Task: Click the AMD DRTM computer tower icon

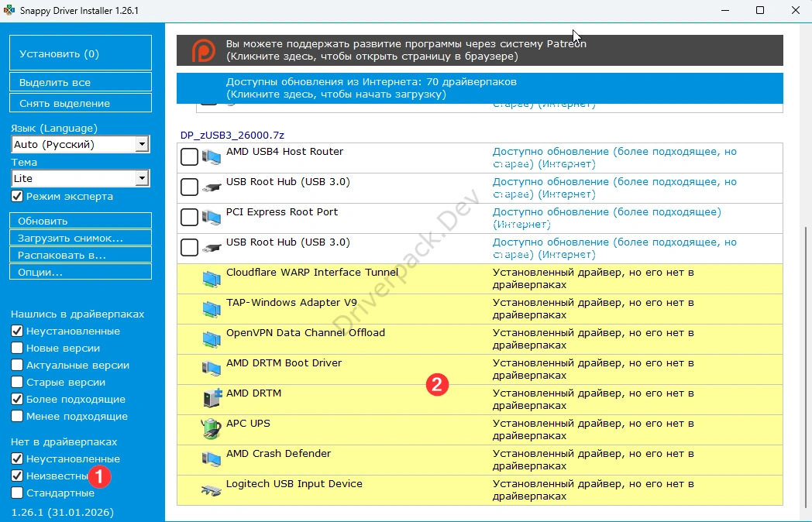Action: click(x=212, y=398)
